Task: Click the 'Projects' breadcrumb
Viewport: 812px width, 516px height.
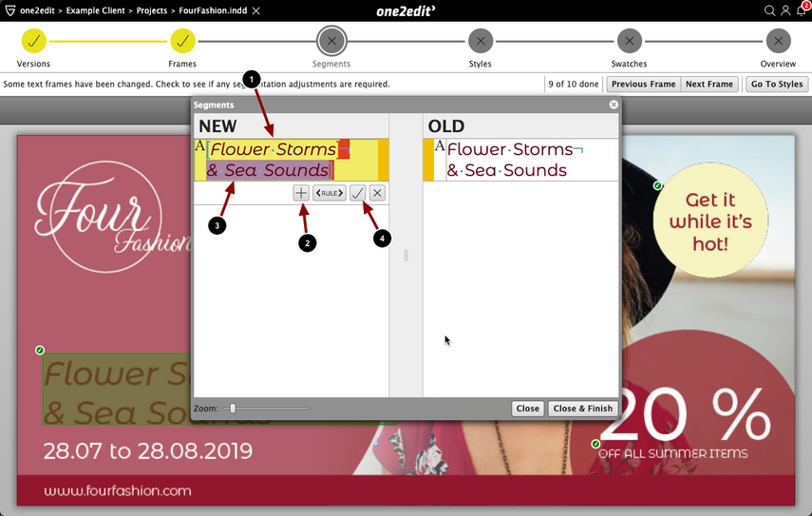Action: point(152,10)
